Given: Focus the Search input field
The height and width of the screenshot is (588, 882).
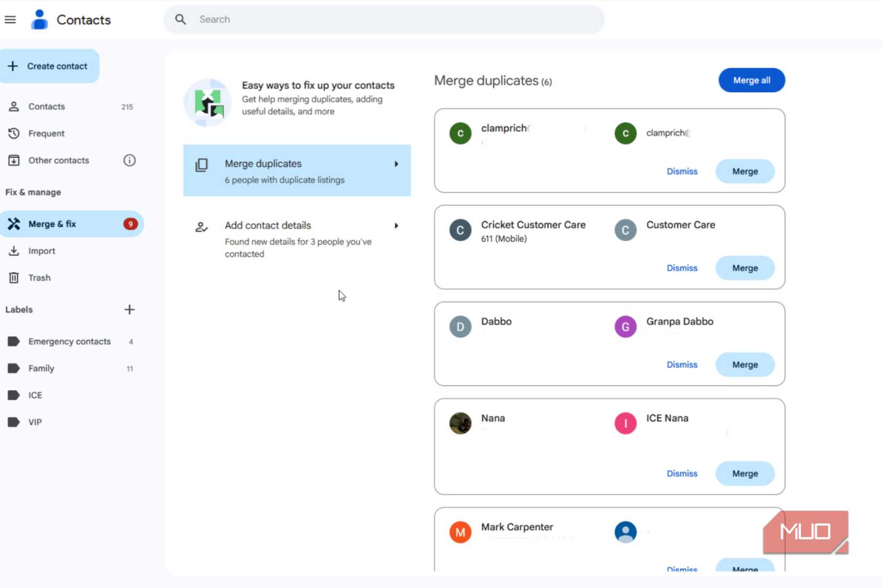Looking at the screenshot, I should tap(384, 19).
